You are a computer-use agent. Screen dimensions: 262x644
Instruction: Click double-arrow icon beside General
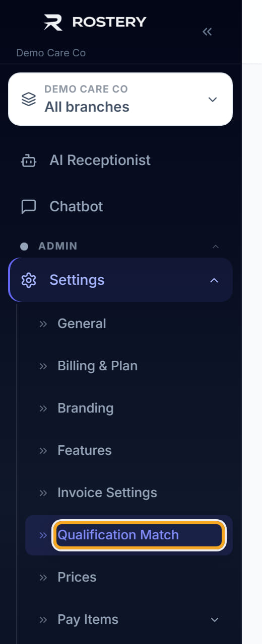[x=43, y=324]
